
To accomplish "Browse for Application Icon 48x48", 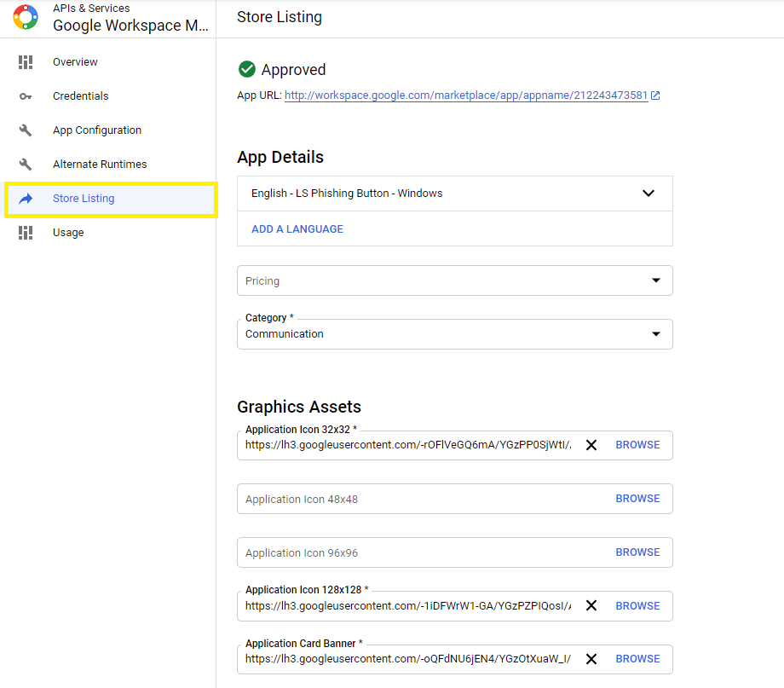I will pos(637,499).
